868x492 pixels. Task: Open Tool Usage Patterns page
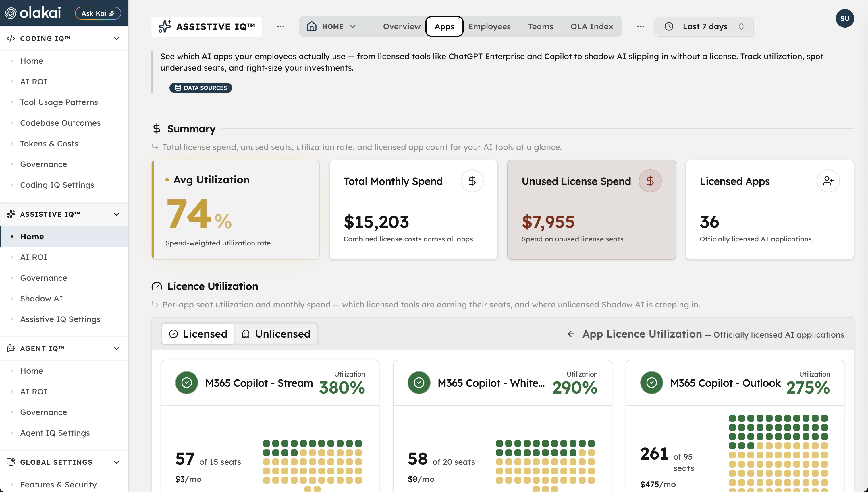pos(59,102)
